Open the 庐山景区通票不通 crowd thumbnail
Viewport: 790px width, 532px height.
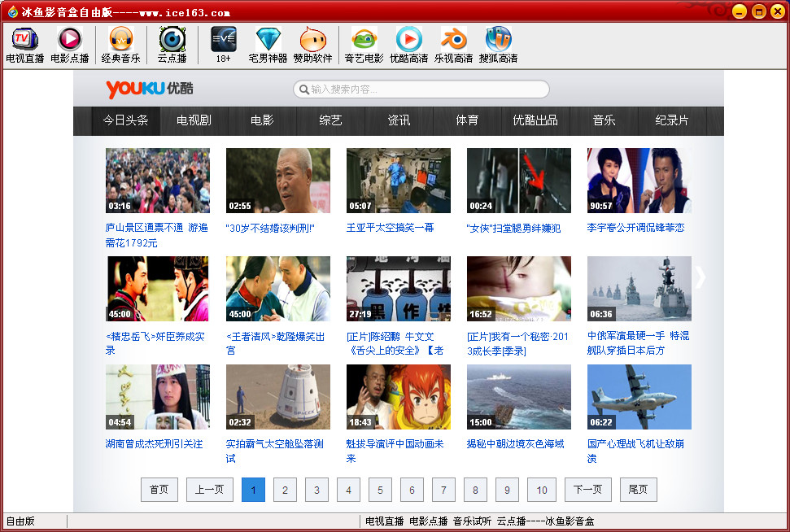[158, 181]
